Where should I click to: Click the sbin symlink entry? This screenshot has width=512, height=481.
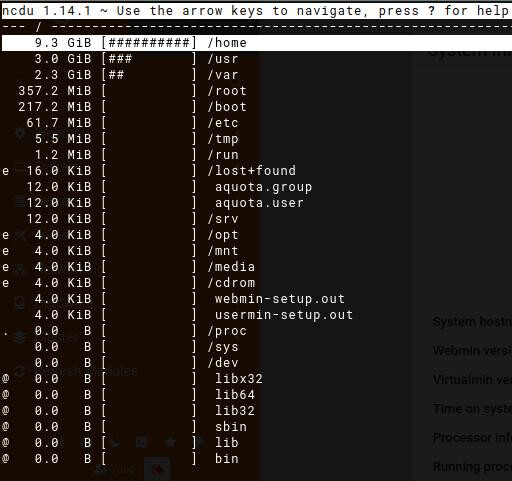pyautogui.click(x=231, y=427)
